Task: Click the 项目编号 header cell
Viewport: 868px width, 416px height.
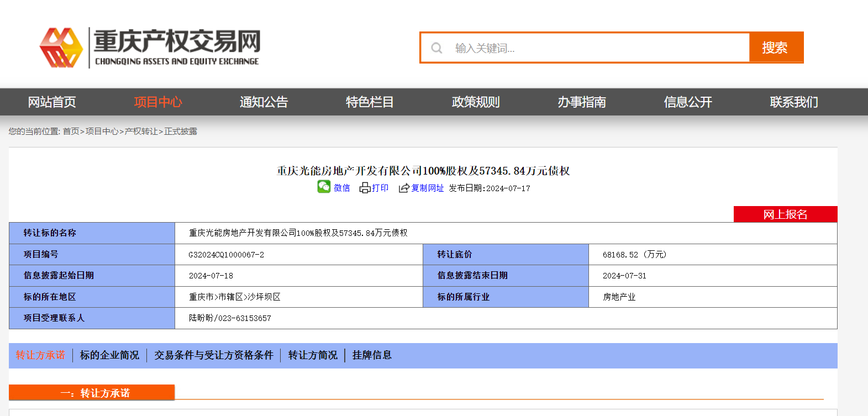Action: pyautogui.click(x=92, y=255)
